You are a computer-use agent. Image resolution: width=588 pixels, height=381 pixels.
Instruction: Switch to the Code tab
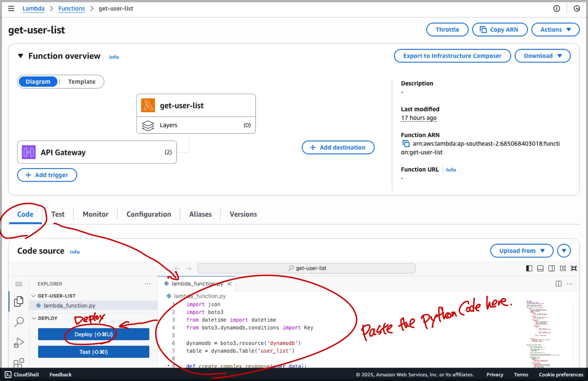25,214
